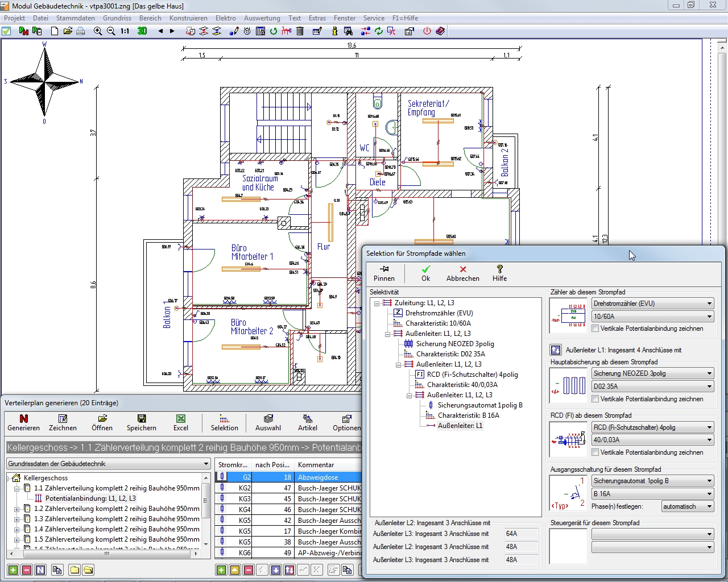Click the 3D view toolbar icon
Image resolution: width=728 pixels, height=582 pixels.
click(x=142, y=31)
